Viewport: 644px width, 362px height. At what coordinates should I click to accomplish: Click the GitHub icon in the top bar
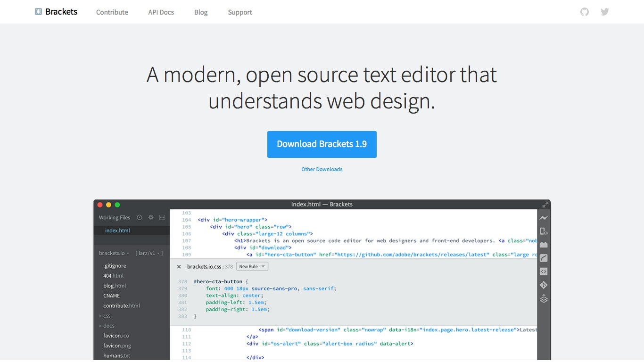[x=584, y=11]
